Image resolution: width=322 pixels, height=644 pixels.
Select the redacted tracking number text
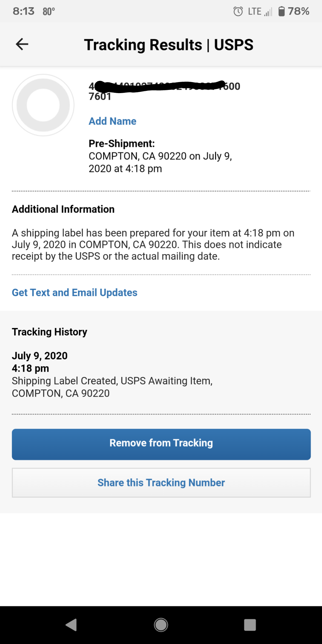coord(164,91)
